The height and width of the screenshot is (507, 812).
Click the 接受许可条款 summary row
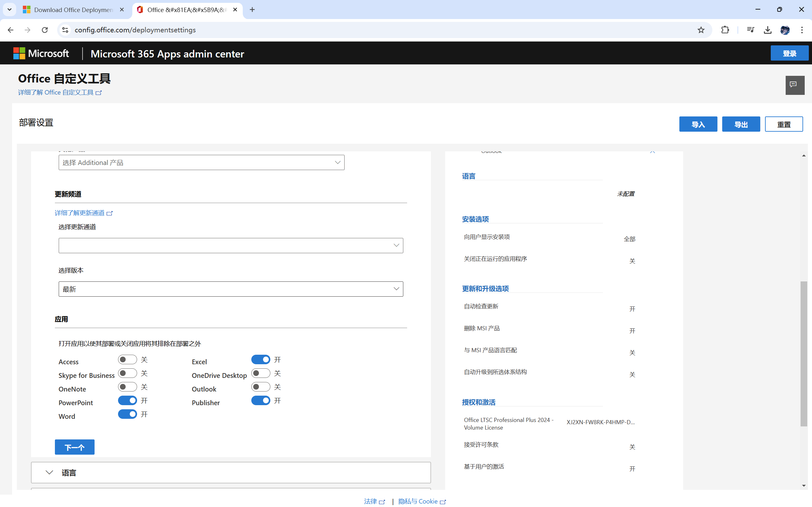pos(549,445)
